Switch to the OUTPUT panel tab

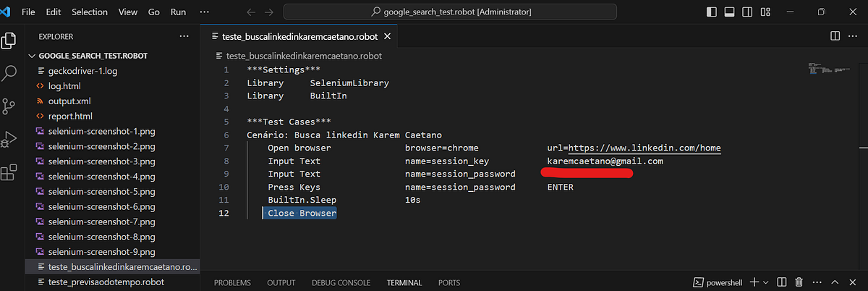coord(281,282)
